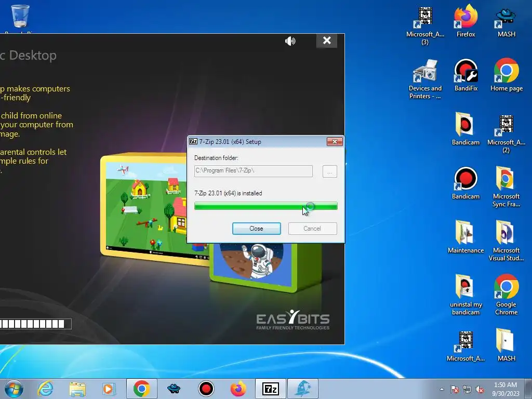
Task: Launch Internet Explorer from the taskbar
Action: coord(46,389)
